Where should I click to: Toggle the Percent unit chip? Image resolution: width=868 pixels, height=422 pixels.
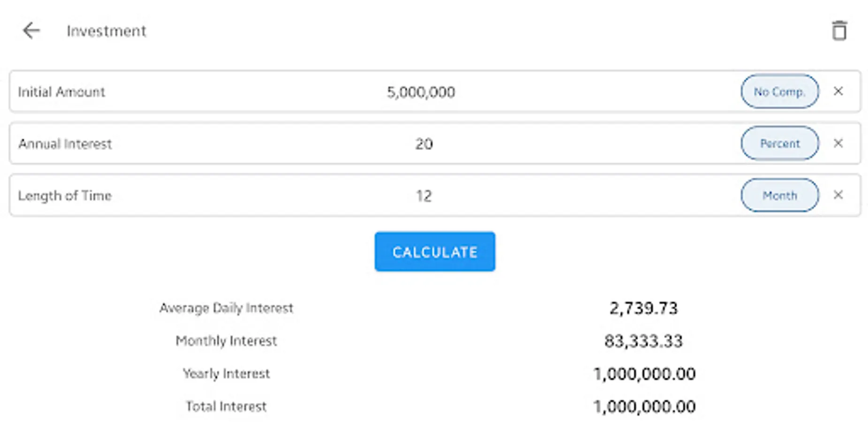click(x=779, y=143)
